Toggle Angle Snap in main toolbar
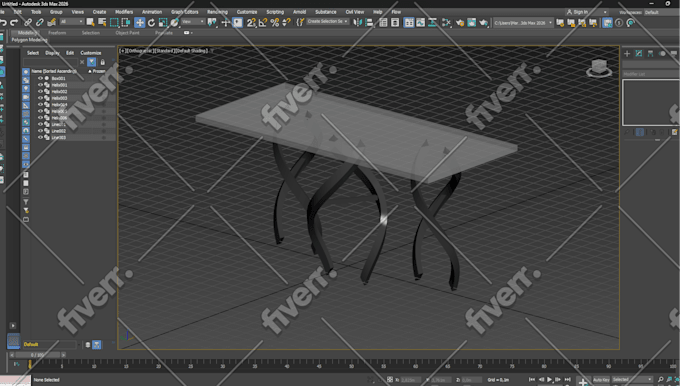The image size is (680, 386). [x=263, y=22]
